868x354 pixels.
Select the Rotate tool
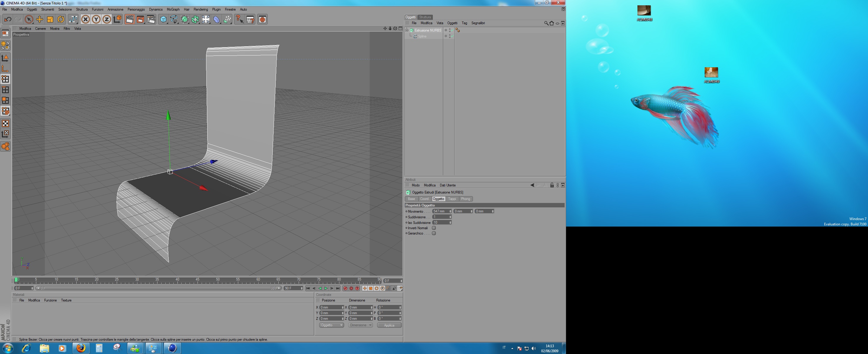click(61, 19)
